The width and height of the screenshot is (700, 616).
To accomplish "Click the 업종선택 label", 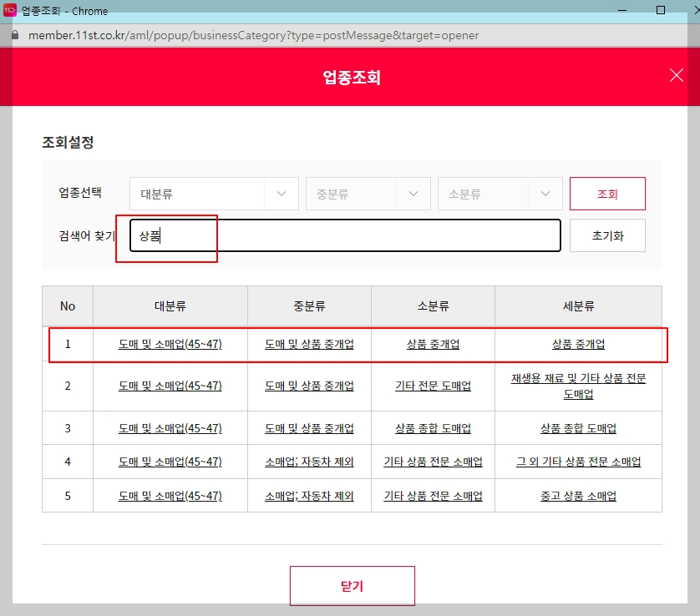I will 80,193.
